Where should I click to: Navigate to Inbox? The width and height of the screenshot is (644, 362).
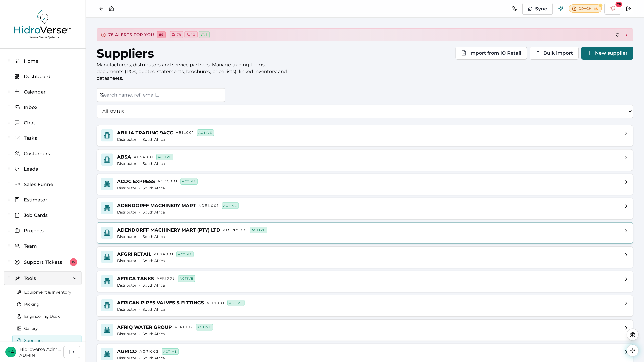[43, 107]
